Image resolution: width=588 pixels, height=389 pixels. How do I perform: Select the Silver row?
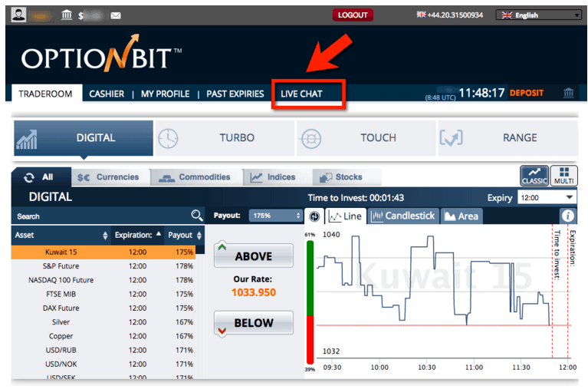[x=103, y=322]
